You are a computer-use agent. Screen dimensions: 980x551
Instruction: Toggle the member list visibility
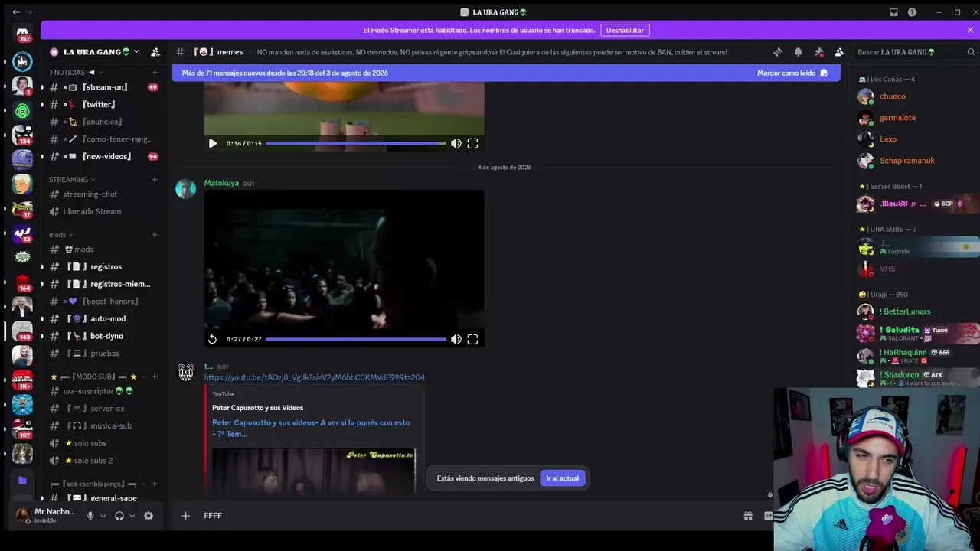tap(839, 52)
